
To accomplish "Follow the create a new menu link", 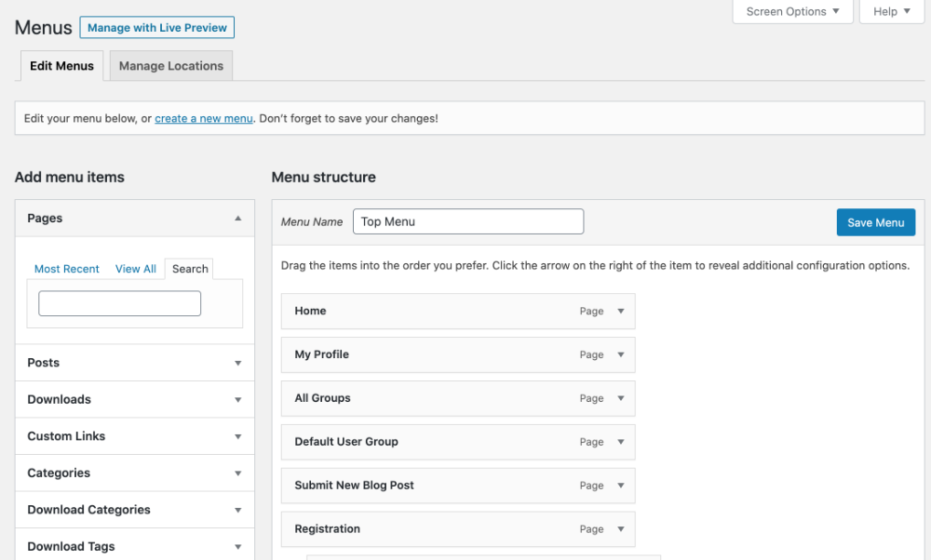I will (204, 119).
